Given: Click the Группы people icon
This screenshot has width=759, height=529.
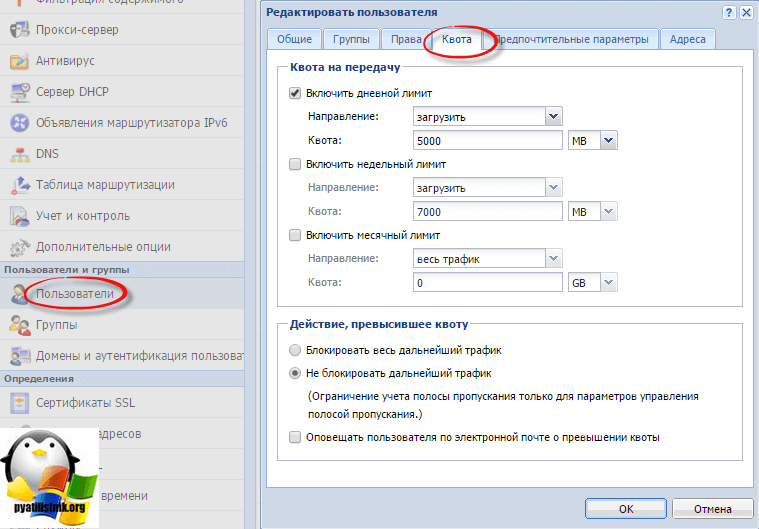Looking at the screenshot, I should coord(19,325).
